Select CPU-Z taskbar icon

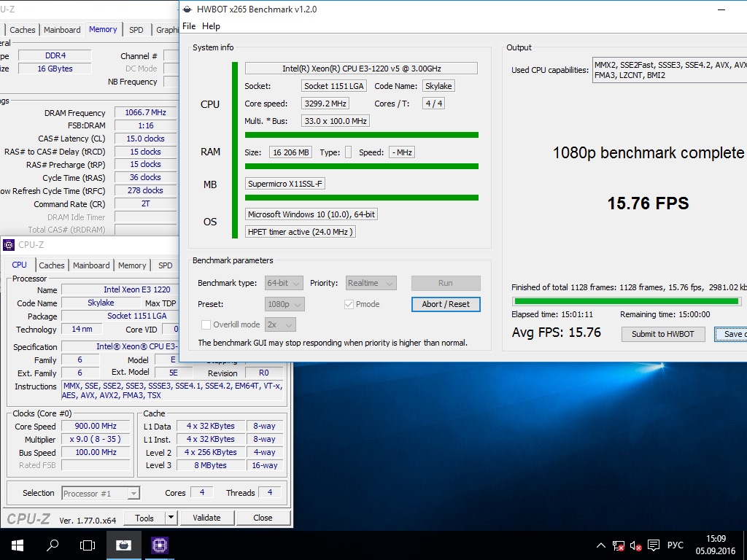(x=160, y=545)
